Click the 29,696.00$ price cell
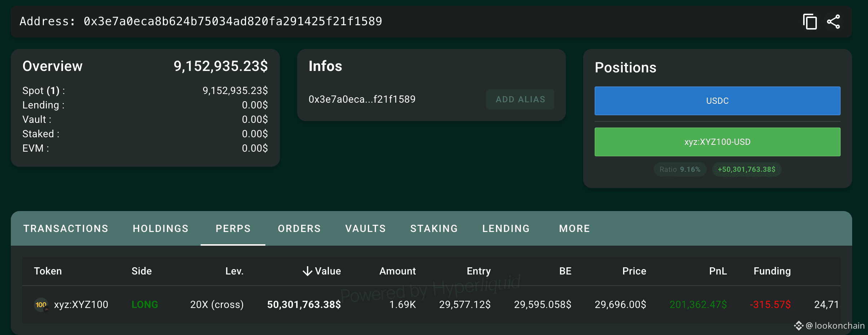 (621, 305)
